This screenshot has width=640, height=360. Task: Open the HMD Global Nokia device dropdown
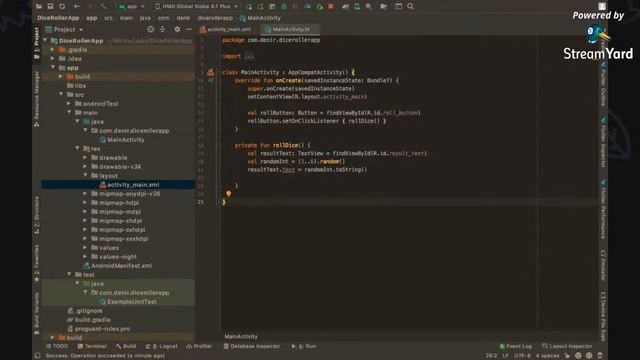196,7
